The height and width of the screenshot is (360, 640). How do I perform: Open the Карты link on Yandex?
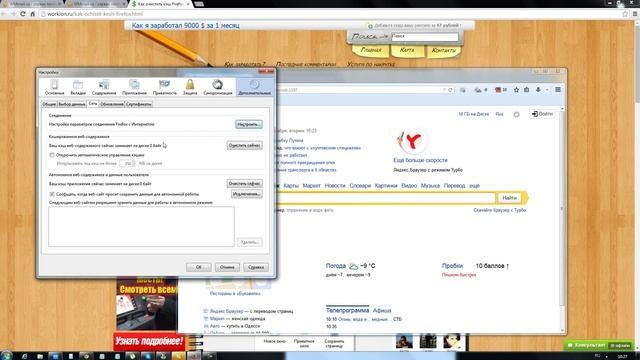pyautogui.click(x=291, y=186)
